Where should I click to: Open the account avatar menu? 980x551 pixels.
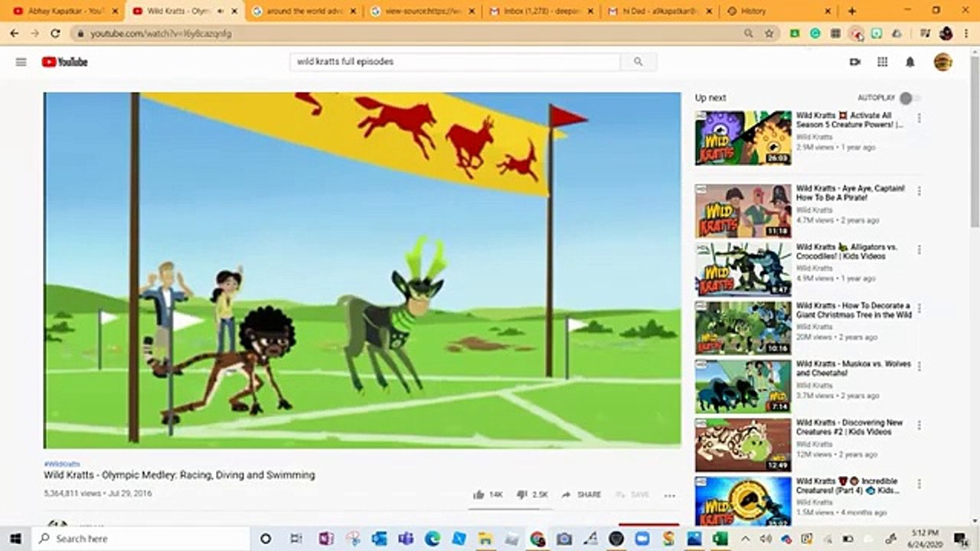[x=942, y=62]
